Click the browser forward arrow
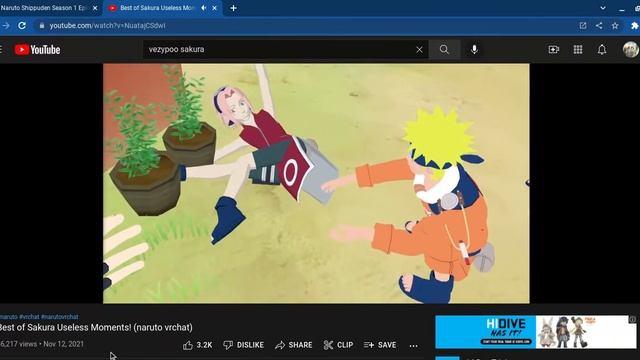This screenshot has height=360, width=640. (x=6, y=25)
